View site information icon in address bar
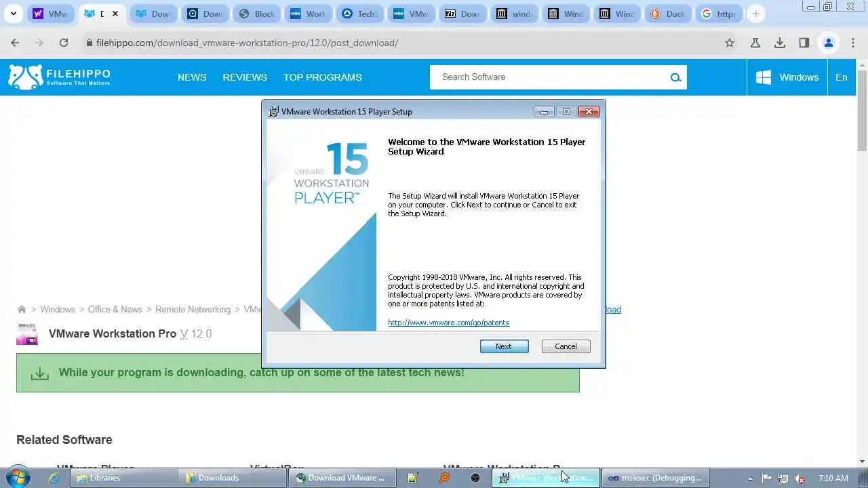This screenshot has height=488, width=868. click(x=89, y=43)
